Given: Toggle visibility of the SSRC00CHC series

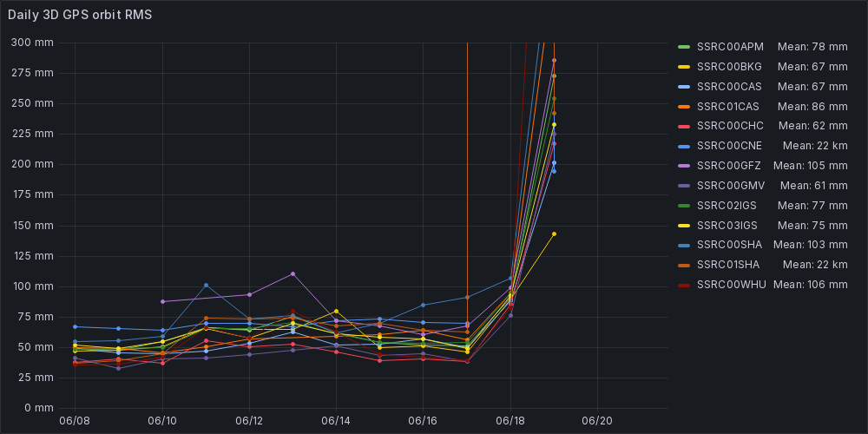Looking at the screenshot, I should (x=729, y=126).
